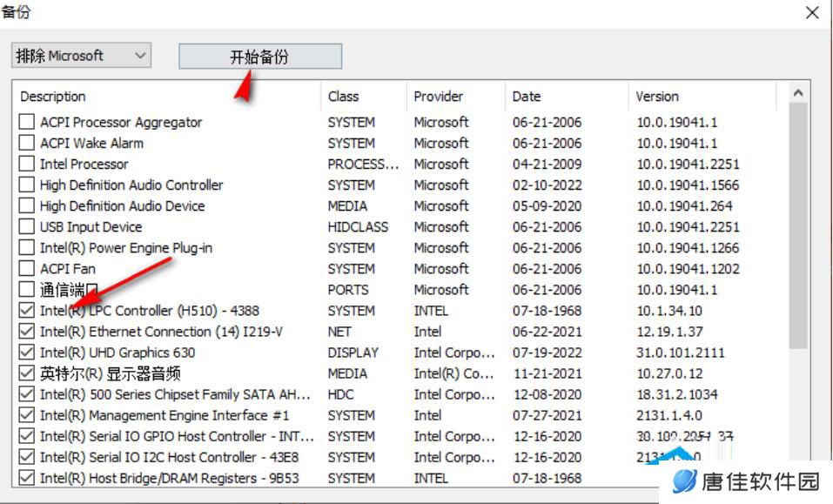Open the 排除 Microsoft filter dropdown
This screenshot has width=833, height=504.
(81, 55)
